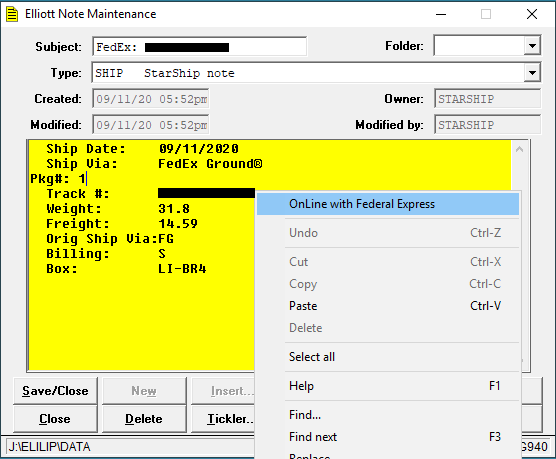
Task: Choose Copy from the context menu
Action: click(x=388, y=284)
